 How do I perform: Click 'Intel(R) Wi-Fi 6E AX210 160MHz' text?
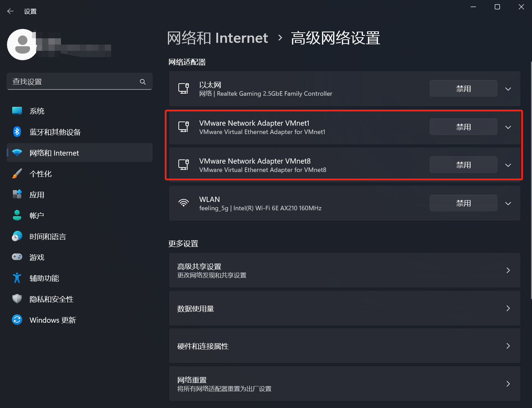[x=277, y=208]
